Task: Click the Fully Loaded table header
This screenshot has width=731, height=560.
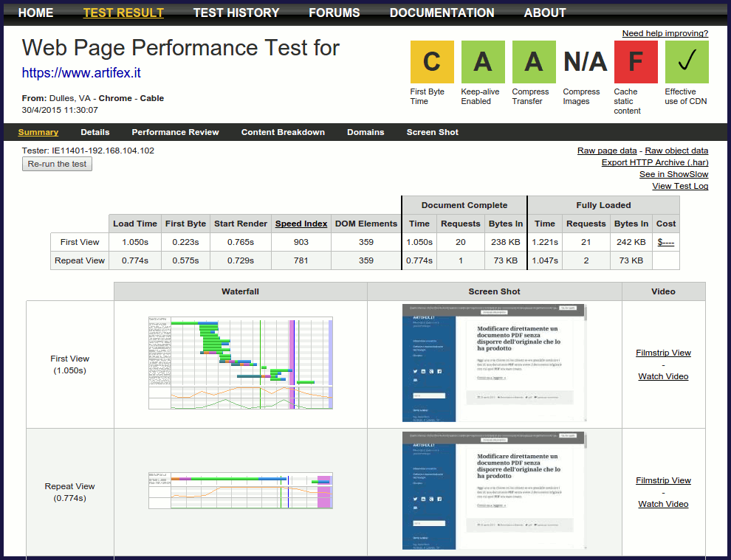Action: point(604,205)
